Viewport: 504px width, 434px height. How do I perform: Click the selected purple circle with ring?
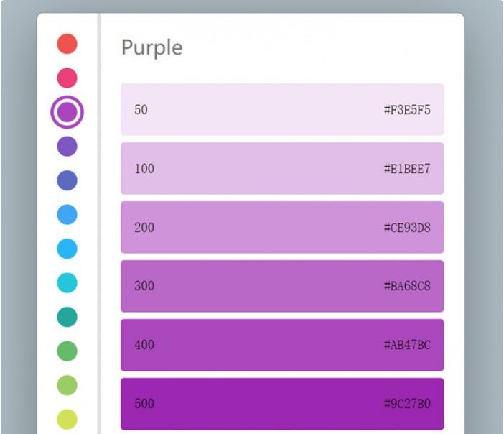click(x=67, y=112)
